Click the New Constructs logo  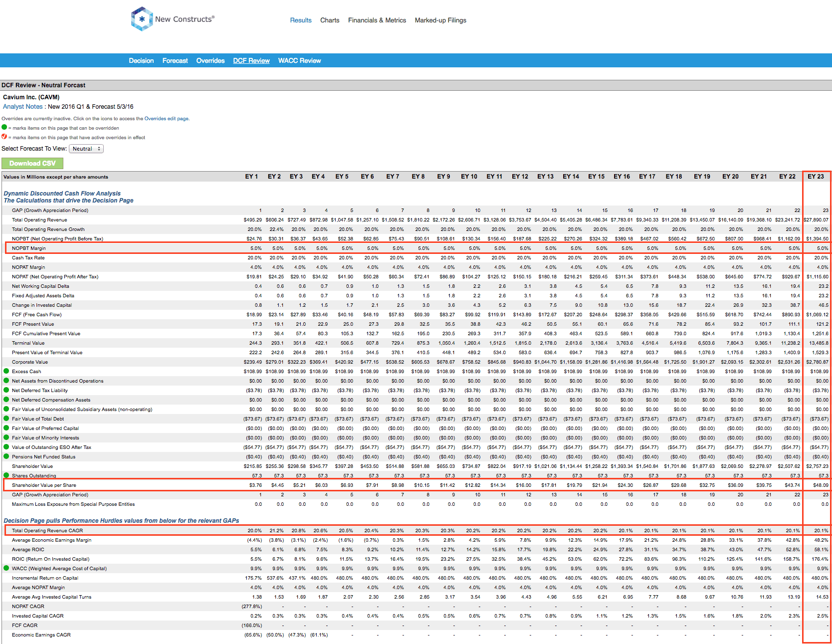pyautogui.click(x=172, y=19)
